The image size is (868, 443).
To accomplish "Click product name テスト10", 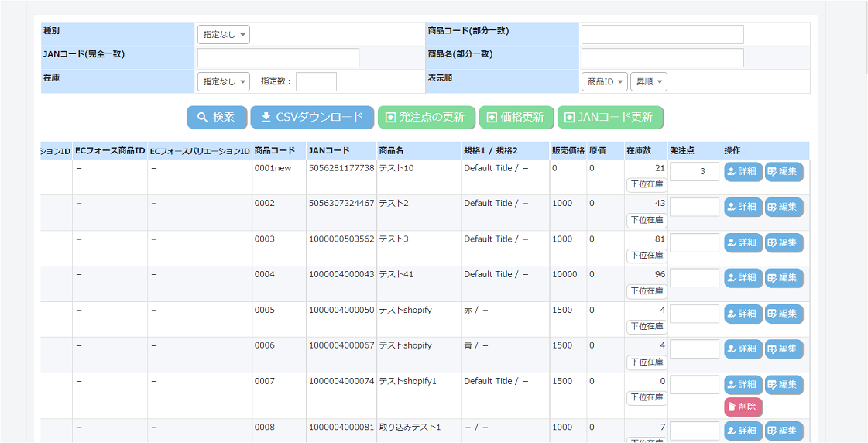I will tap(396, 168).
